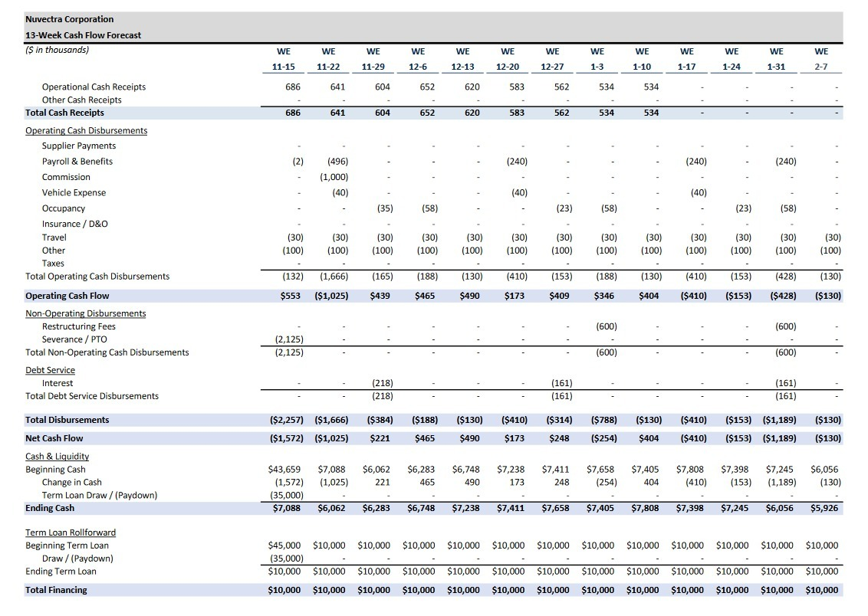Select the Net Cash Flow row label
Screen dimensions: 868x616
click(54, 438)
